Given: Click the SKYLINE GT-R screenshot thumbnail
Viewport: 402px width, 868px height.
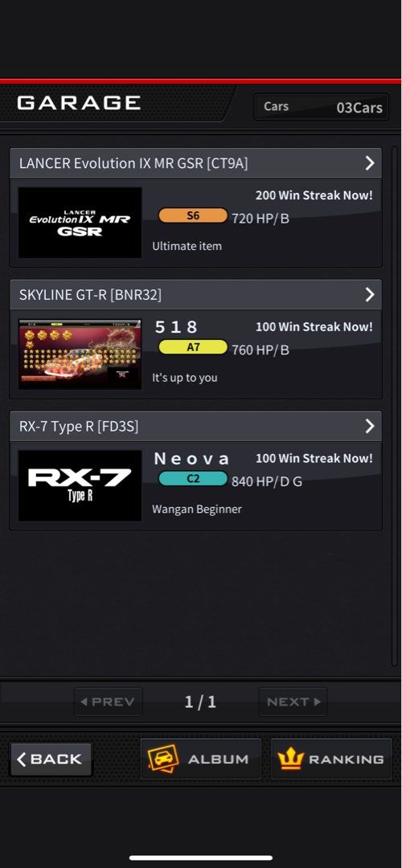Looking at the screenshot, I should (80, 354).
